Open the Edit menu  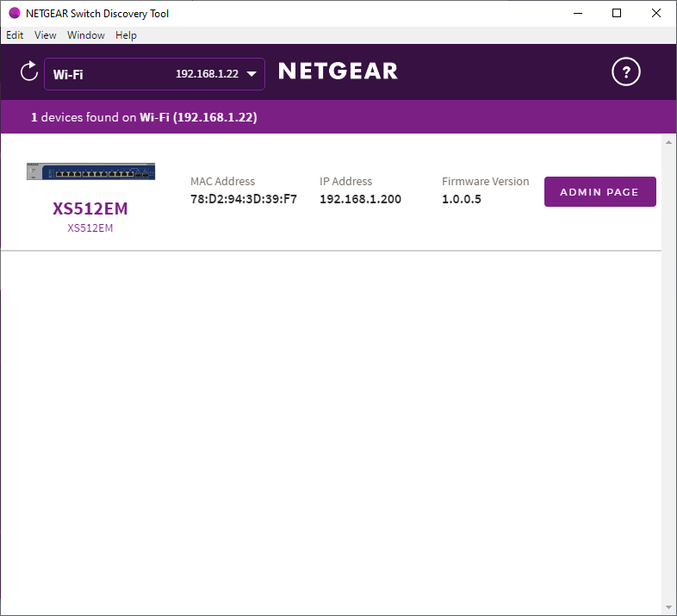(x=15, y=35)
